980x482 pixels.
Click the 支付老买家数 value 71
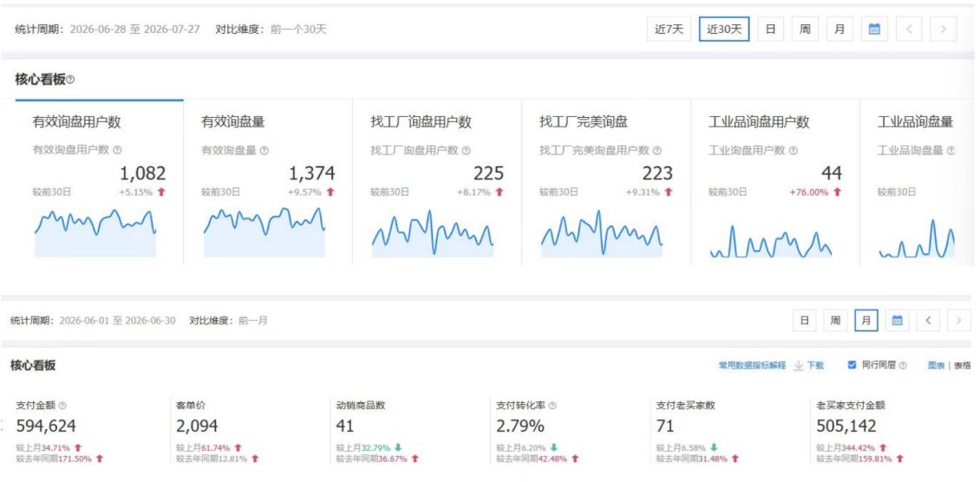coord(664,426)
